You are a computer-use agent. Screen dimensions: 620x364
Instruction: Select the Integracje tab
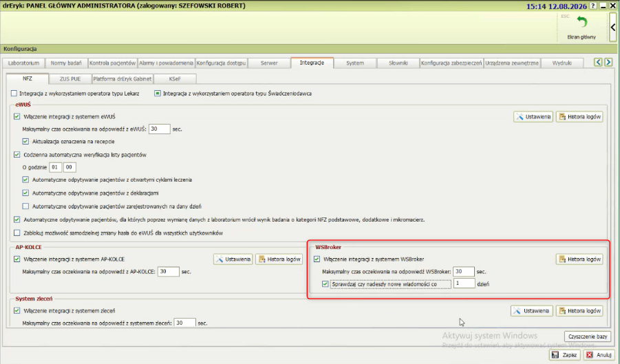tap(312, 63)
